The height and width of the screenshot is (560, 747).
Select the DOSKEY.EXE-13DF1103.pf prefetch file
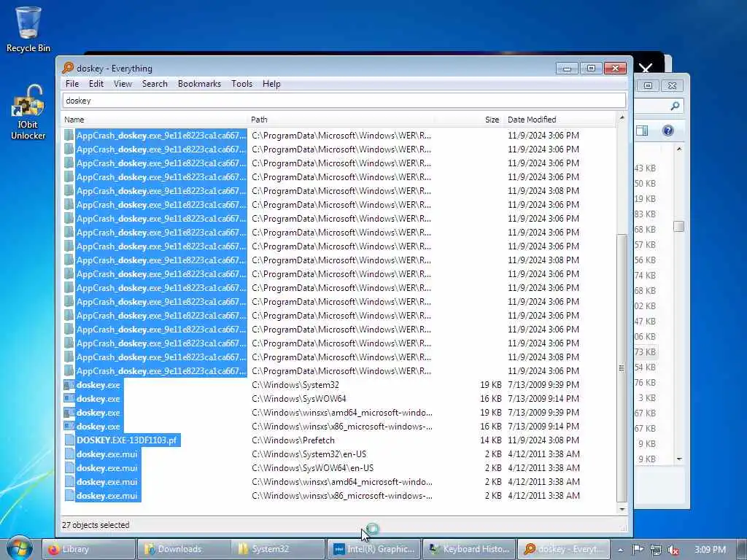point(127,440)
